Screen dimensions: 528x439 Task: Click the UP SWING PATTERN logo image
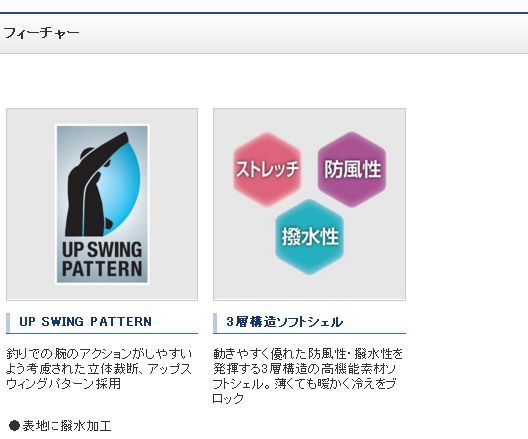[102, 204]
